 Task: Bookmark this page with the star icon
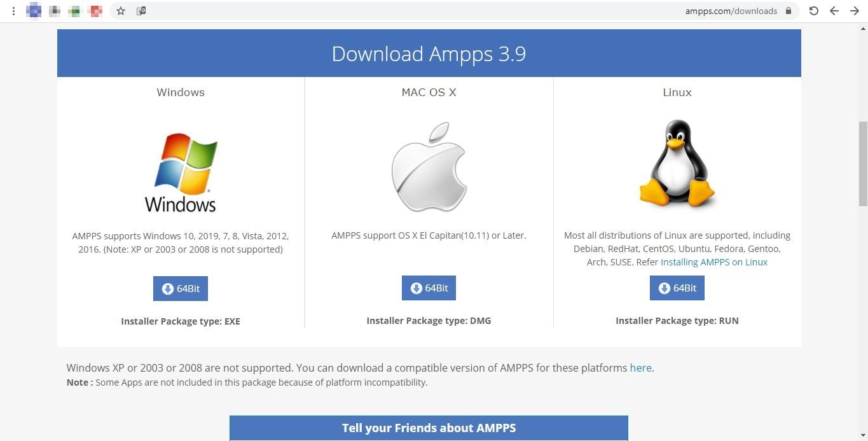121,11
